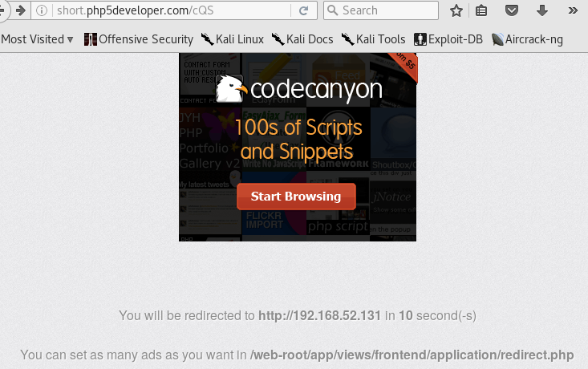Click the /web-root/app/views/frontend/application/redirect.php path text

coord(412,355)
